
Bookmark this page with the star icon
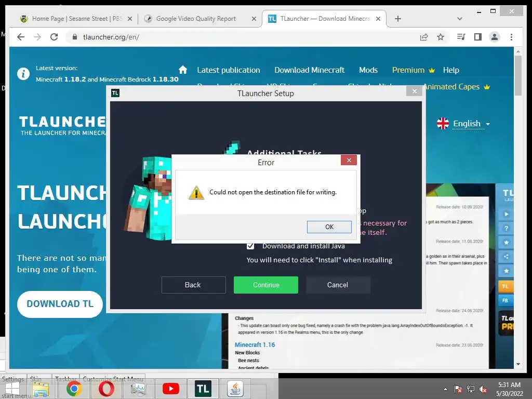[x=441, y=37]
